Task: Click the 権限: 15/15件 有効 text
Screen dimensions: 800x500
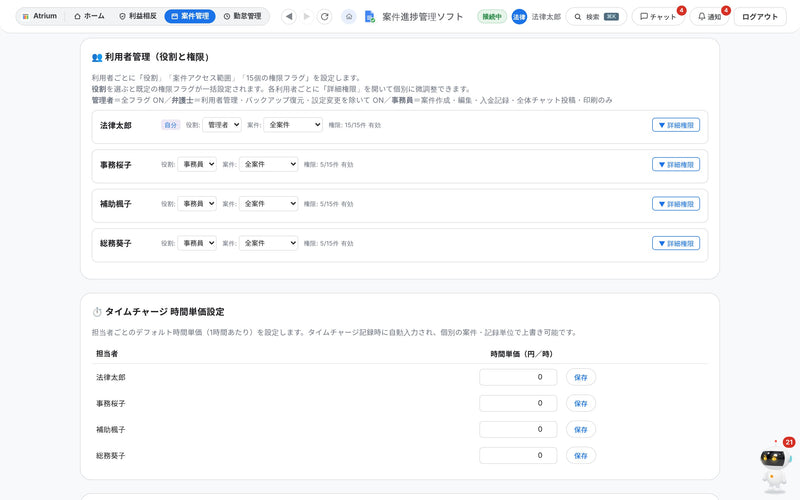Action: (355, 125)
